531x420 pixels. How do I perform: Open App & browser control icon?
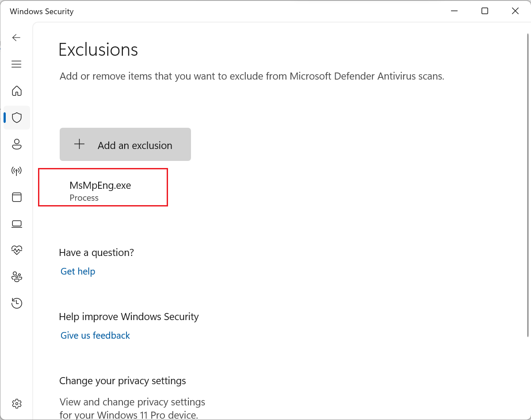click(16, 197)
